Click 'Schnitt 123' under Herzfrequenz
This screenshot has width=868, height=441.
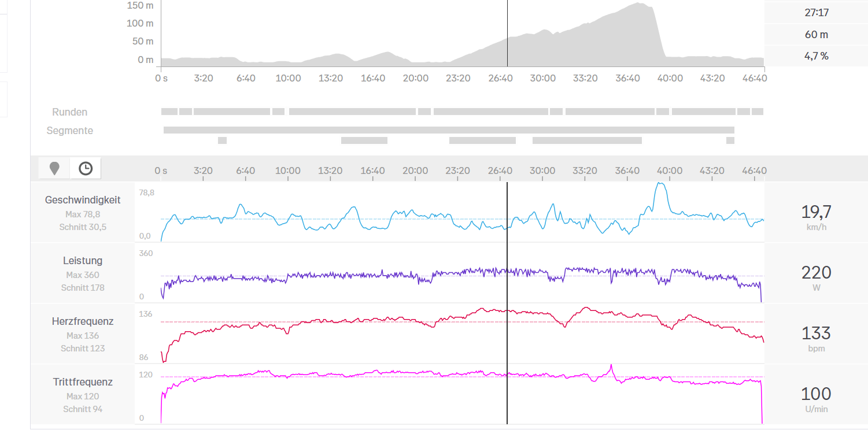83,349
